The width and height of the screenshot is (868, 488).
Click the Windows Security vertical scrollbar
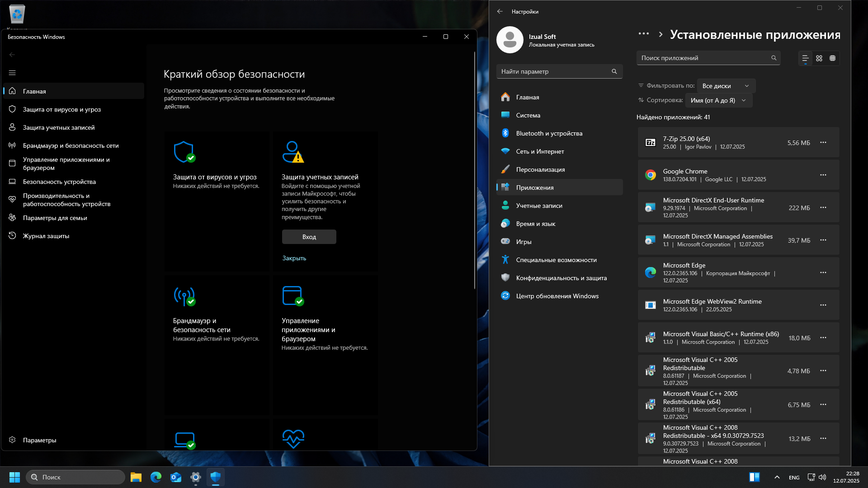[x=474, y=170]
